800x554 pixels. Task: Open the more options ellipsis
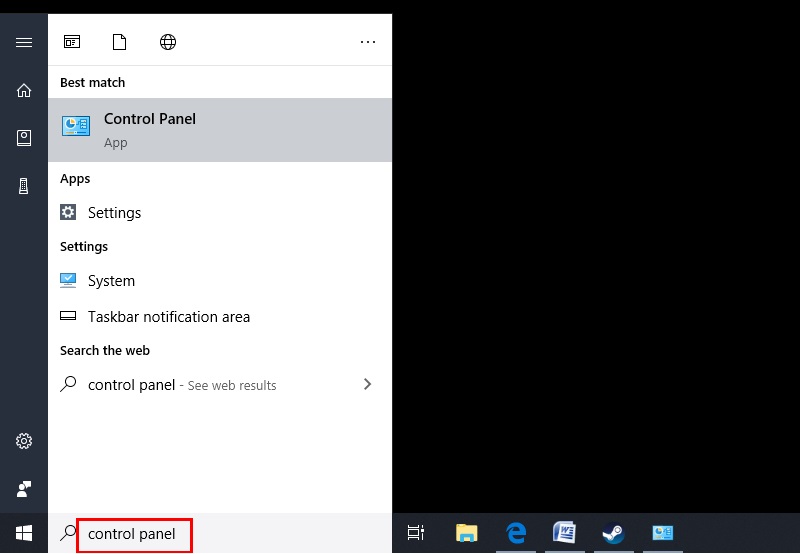(x=368, y=42)
